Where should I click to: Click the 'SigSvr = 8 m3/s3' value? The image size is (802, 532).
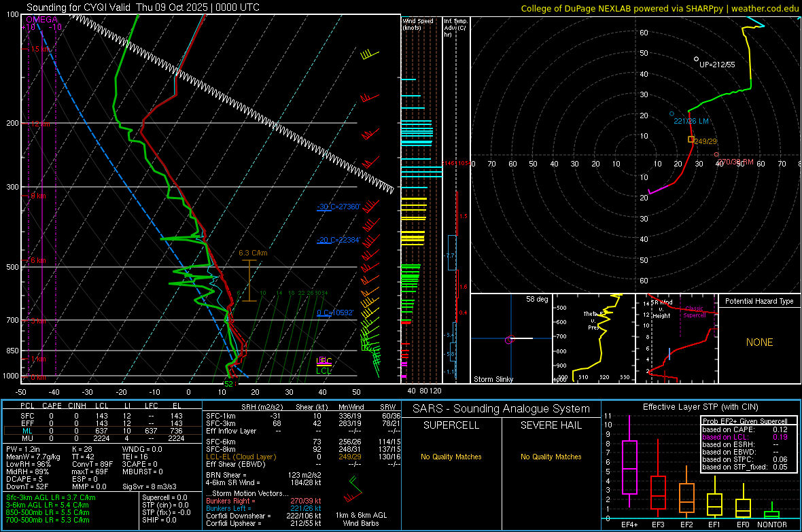150,486
